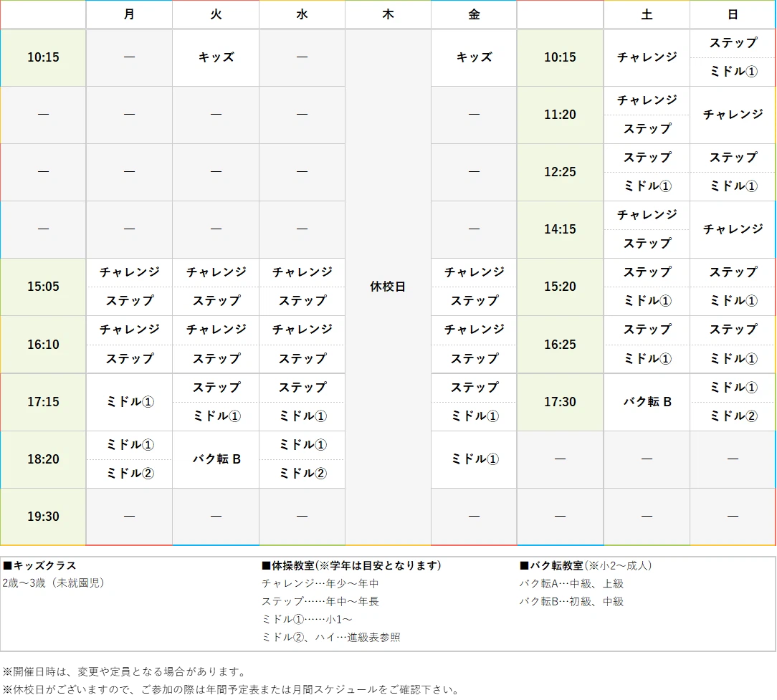Select the 土 column header
This screenshot has height=700, width=777.
647,14
